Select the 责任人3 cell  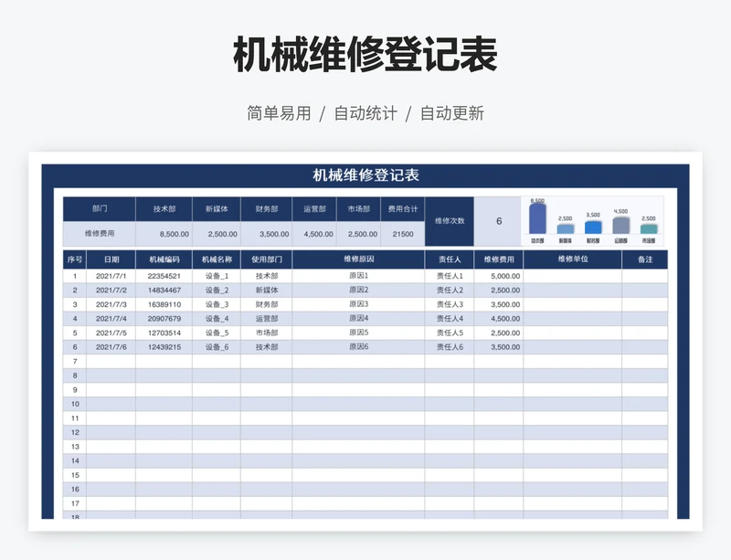click(450, 304)
